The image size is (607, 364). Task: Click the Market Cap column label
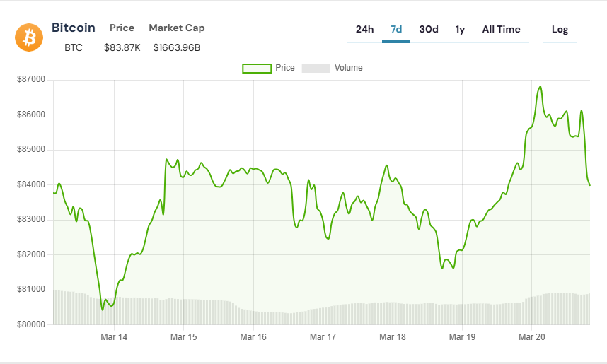(x=177, y=28)
